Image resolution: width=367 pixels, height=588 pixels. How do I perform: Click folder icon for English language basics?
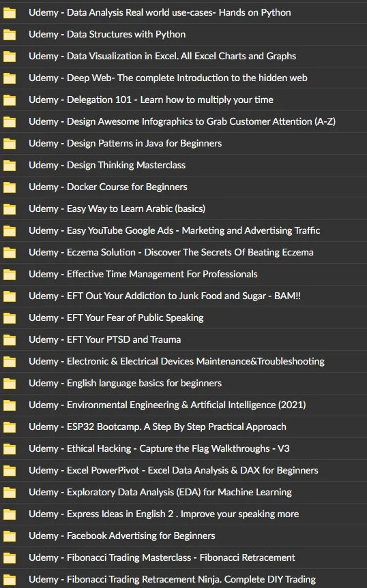click(x=10, y=383)
